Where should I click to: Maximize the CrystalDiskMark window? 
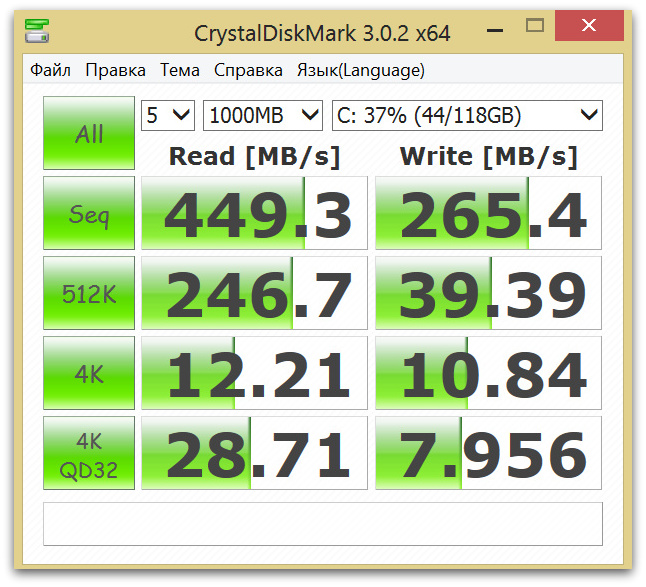[x=535, y=26]
